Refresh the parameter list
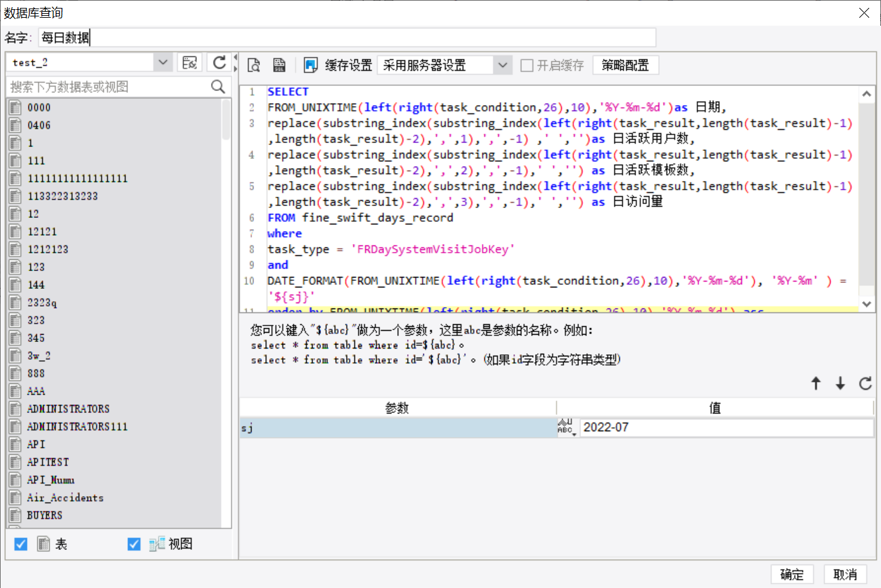The width and height of the screenshot is (881, 588). click(865, 384)
